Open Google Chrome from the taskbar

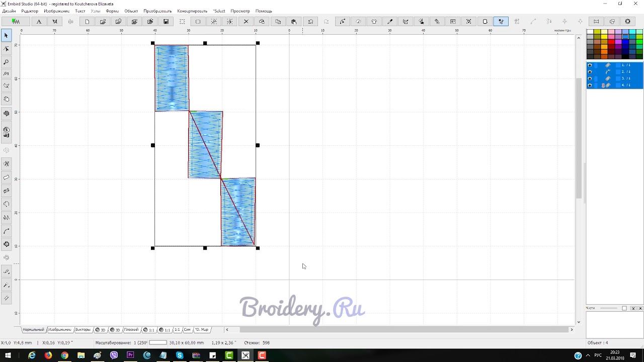64,355
